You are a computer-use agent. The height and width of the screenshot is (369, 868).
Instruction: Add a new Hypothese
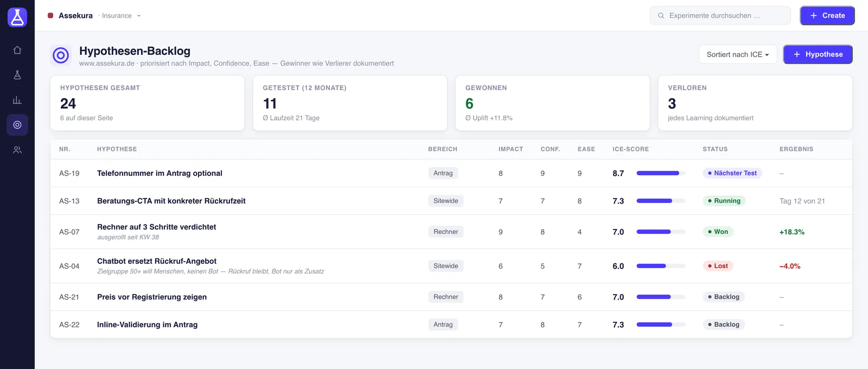click(818, 54)
